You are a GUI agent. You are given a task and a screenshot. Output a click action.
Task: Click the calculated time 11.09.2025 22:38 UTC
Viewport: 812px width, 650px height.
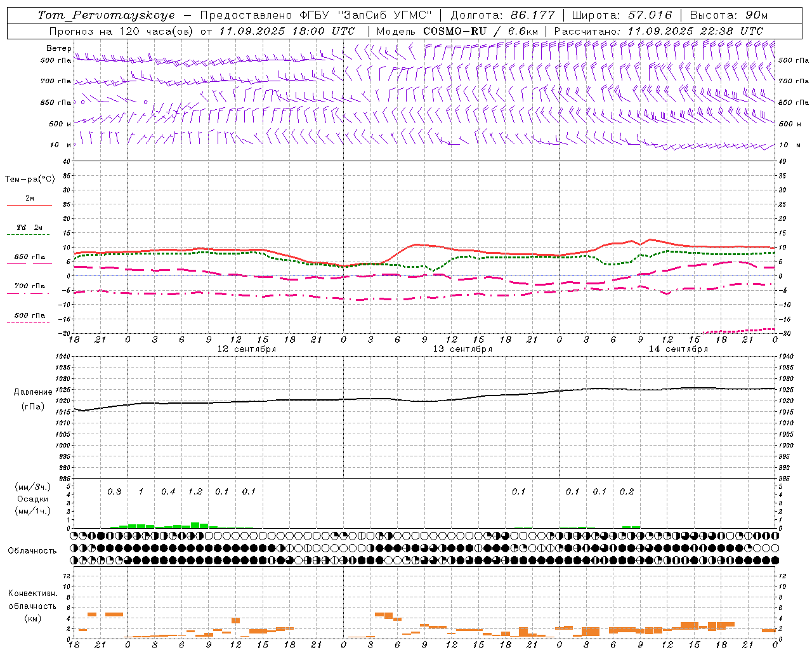(695, 30)
